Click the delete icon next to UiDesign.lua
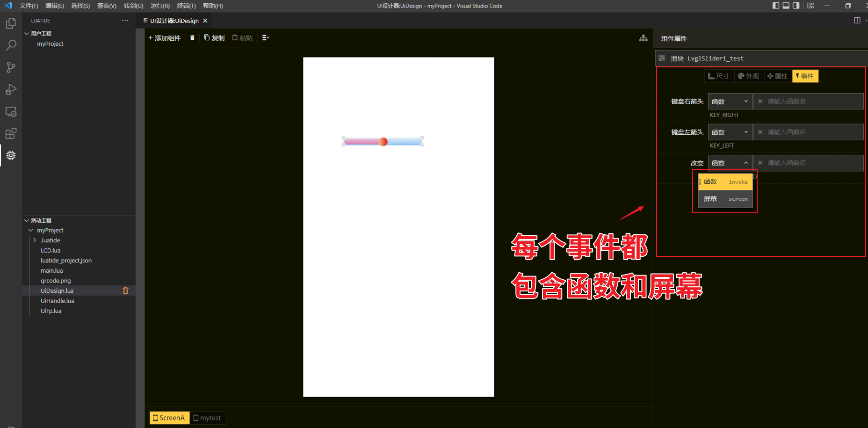 (125, 290)
